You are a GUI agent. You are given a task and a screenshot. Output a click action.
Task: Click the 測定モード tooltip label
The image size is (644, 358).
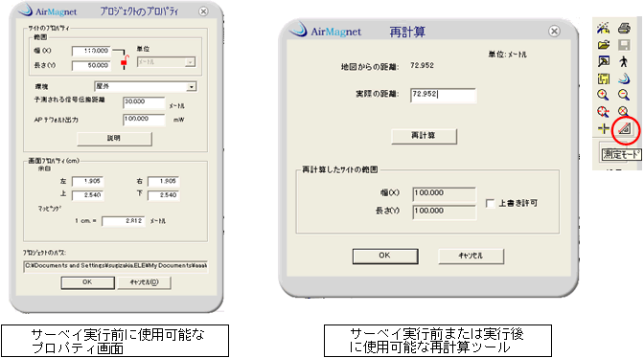point(621,155)
